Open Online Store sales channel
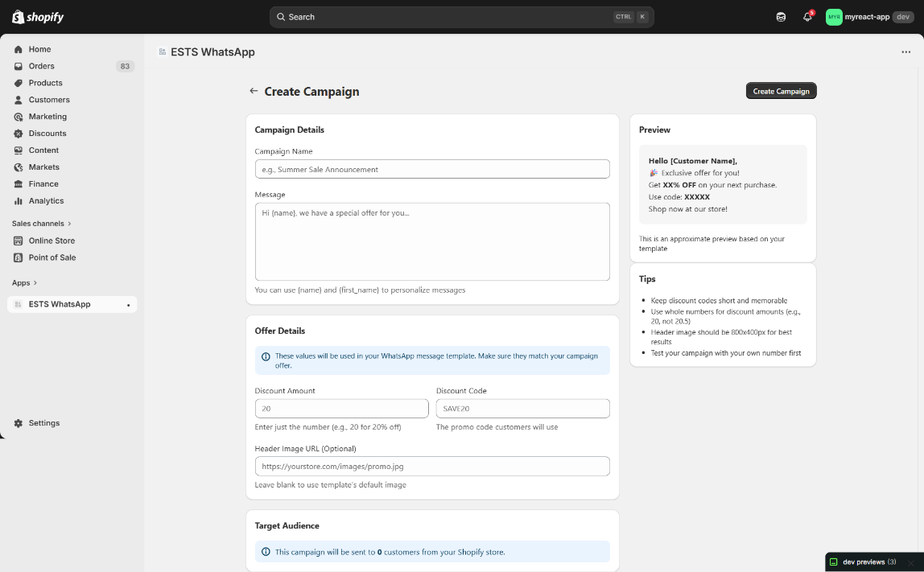 52,241
